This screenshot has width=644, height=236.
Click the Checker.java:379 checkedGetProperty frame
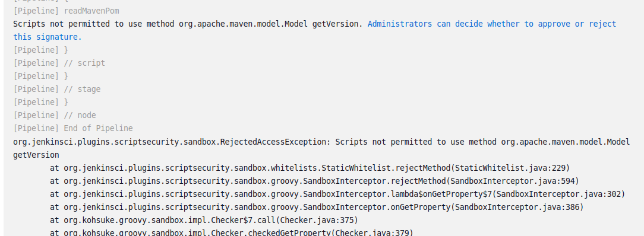coord(232,232)
